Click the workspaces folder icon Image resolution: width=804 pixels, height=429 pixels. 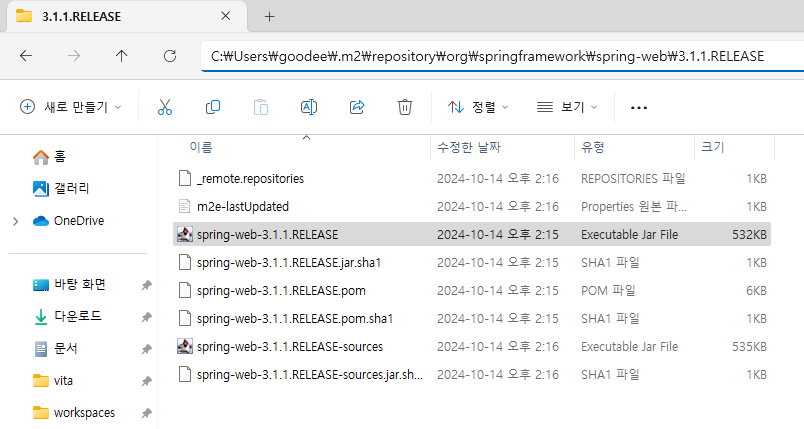41,413
